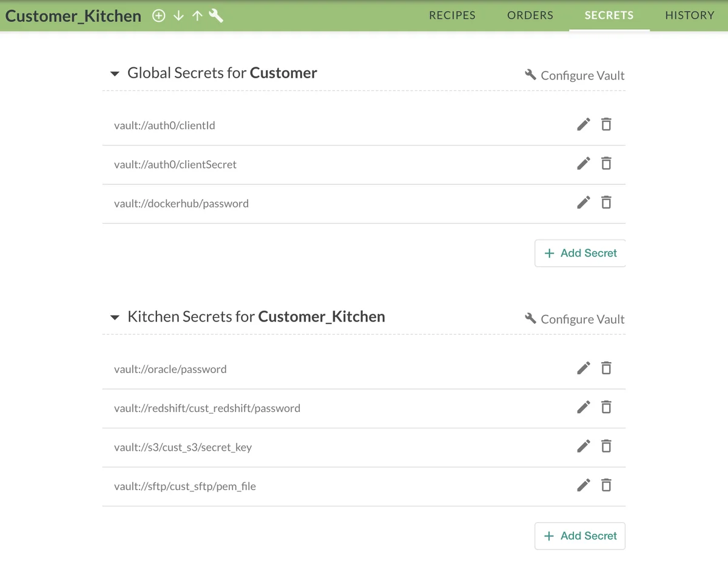The height and width of the screenshot is (569, 728).
Task: Configure Vault for Customer_Kitchen
Action: [574, 318]
